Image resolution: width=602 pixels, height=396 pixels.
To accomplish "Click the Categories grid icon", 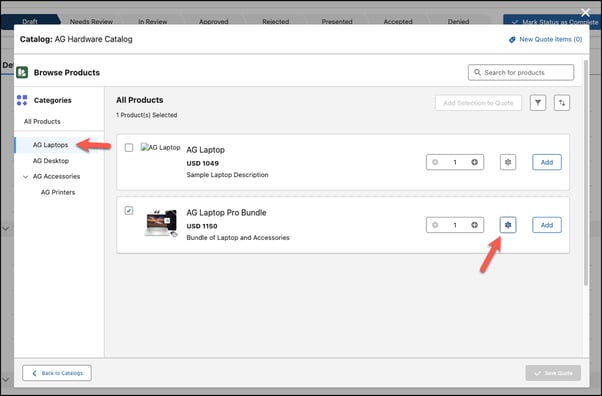I will (22, 100).
